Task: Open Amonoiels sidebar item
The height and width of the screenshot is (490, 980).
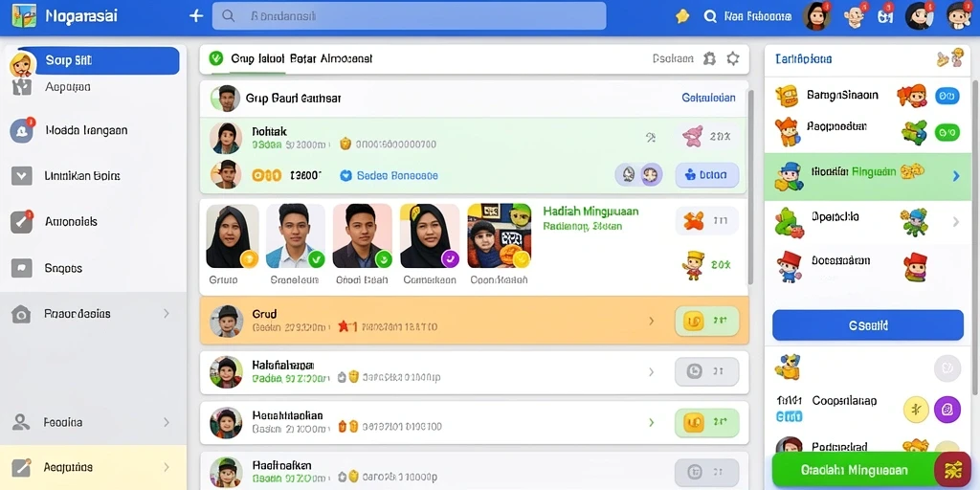Action: click(x=71, y=222)
